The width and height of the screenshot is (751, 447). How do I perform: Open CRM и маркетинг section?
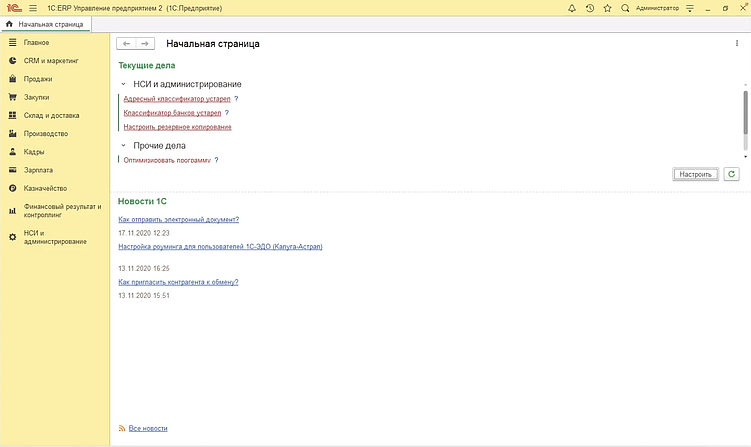point(51,61)
